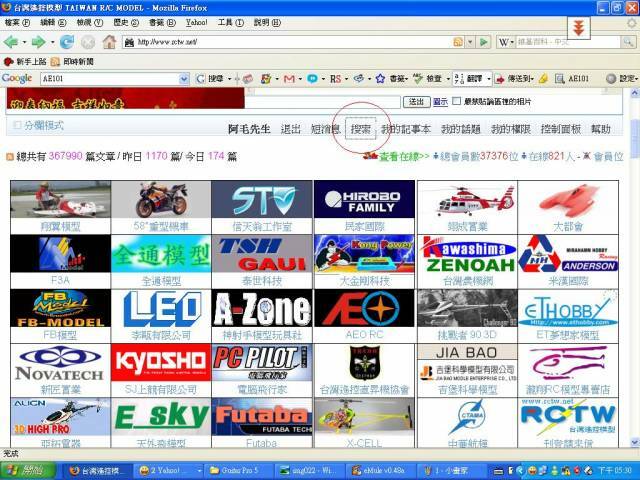Open the 新手上路 bookmark

25,62
